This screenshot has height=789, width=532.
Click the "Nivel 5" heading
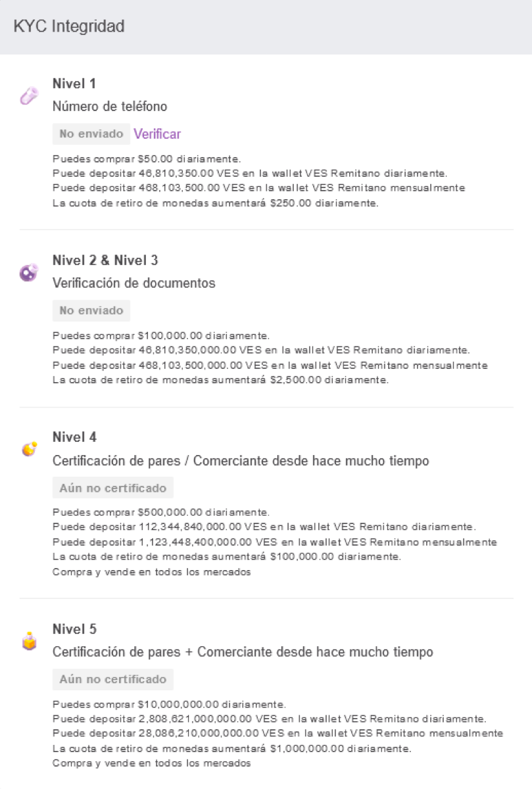(x=74, y=629)
